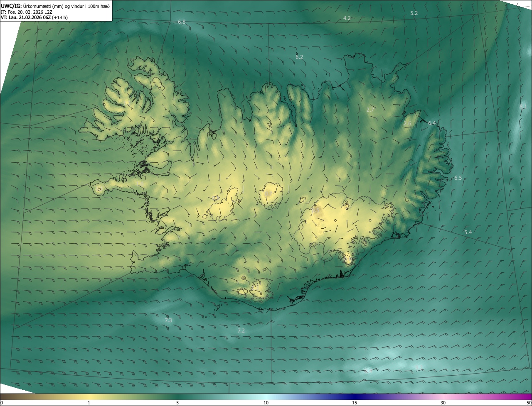Click the 6.4 value label on the map
Viewport: 532px width, 406px height.
click(432, 123)
